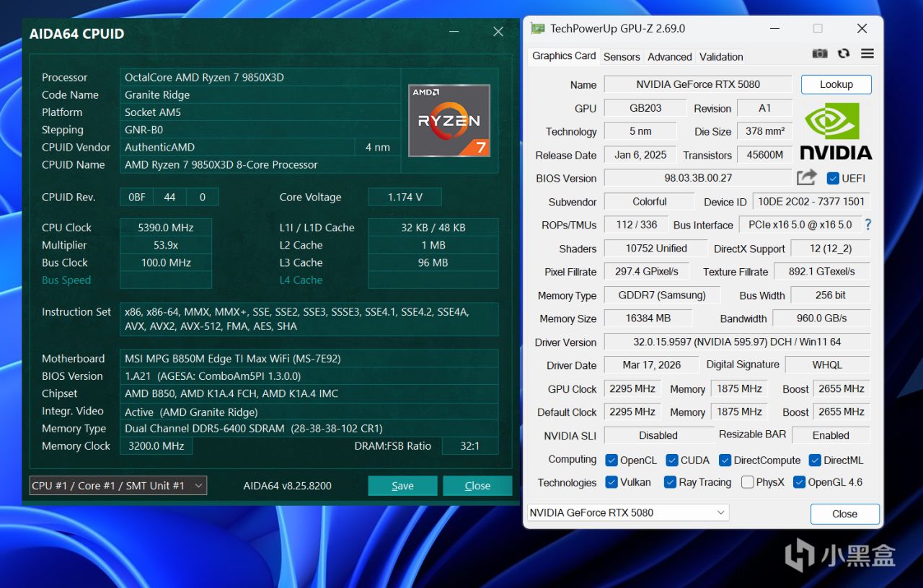The height and width of the screenshot is (588, 923).
Task: Toggle the OpenCL checkbox
Action: pyautogui.click(x=611, y=460)
